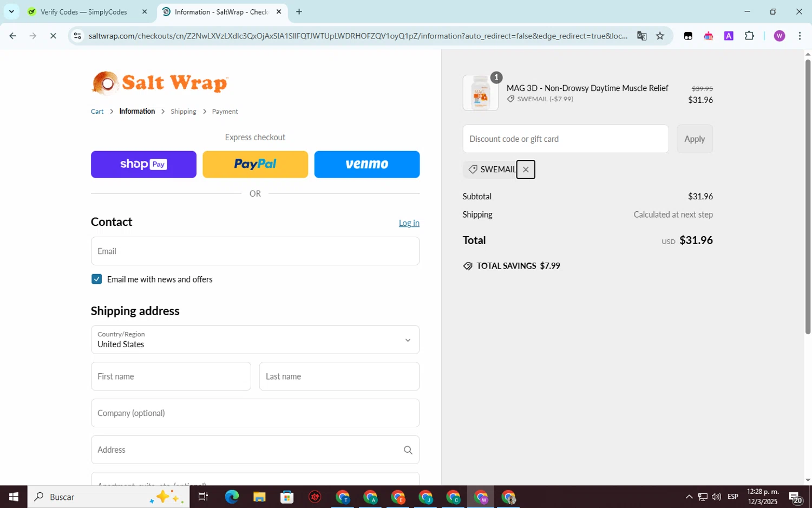Screen dimensions: 812x508
Task: Open File Explorer from the taskbar
Action: [x=259, y=497]
